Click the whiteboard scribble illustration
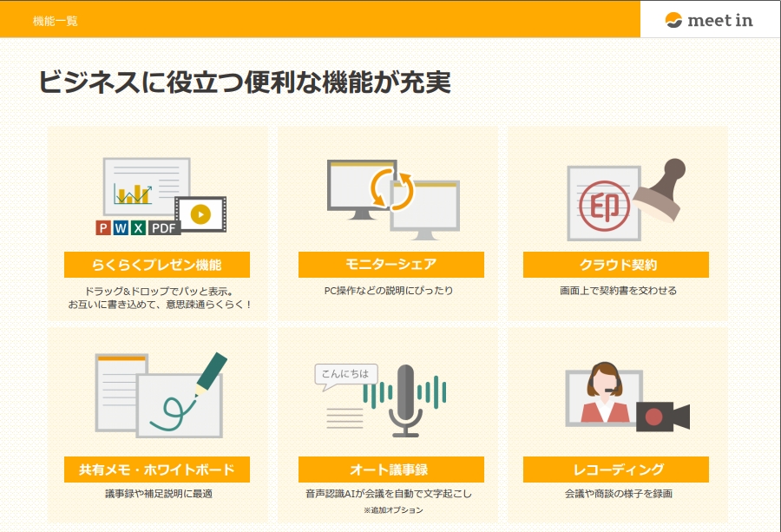781x532 pixels. point(180,405)
